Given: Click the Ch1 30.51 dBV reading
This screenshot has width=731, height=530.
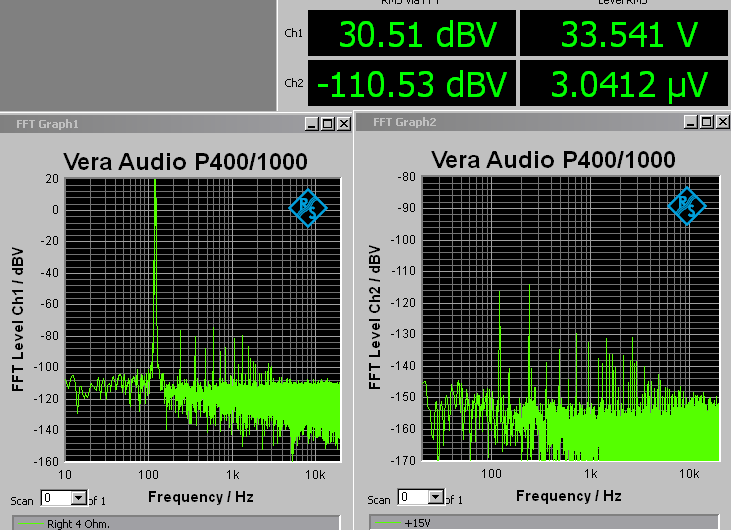Looking at the screenshot, I should 412,34.
